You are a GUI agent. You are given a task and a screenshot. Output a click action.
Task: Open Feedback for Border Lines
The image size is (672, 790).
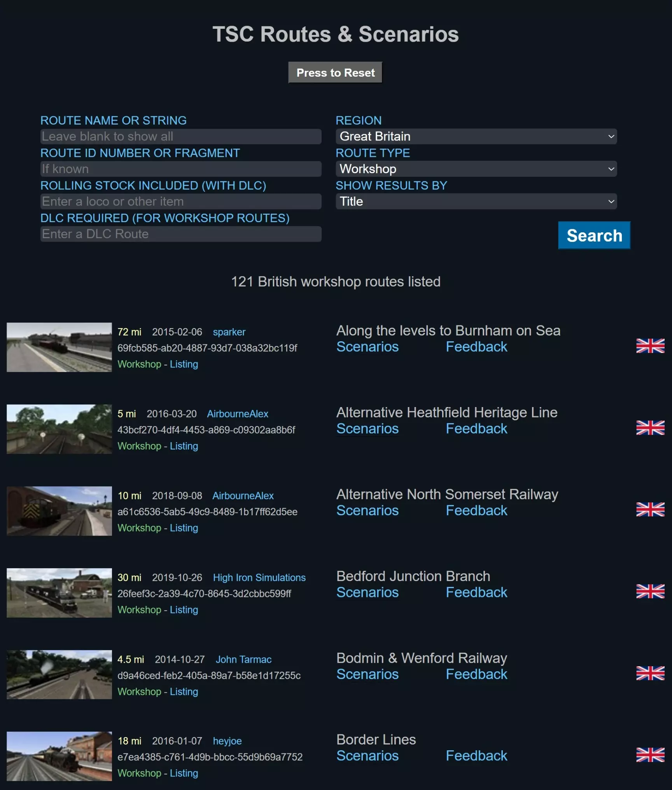point(476,756)
